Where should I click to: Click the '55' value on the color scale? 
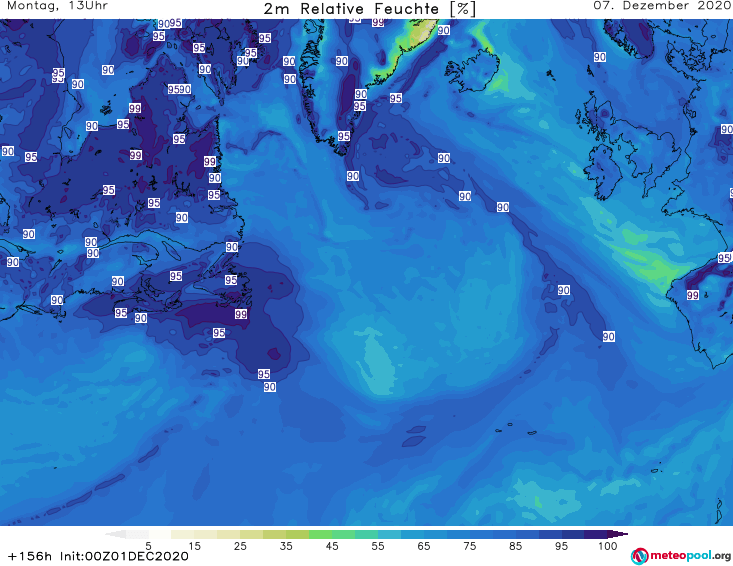point(378,545)
